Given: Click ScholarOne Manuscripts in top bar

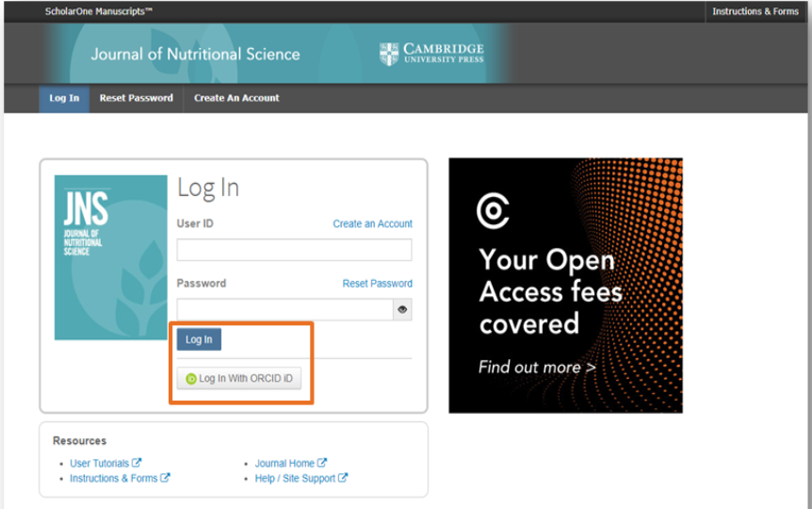Looking at the screenshot, I should point(98,11).
